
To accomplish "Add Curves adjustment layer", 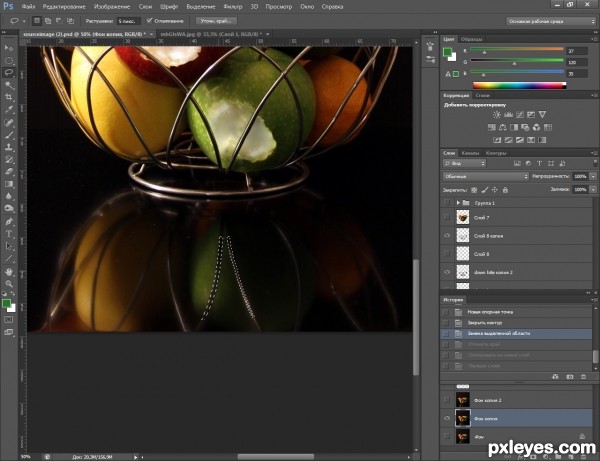I will pos(520,114).
